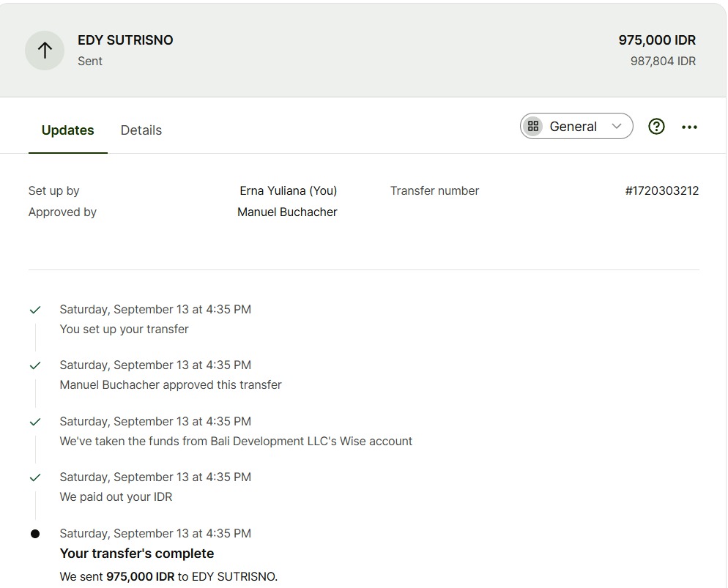Expand the General category dropdown
728x588 pixels.
tap(576, 127)
